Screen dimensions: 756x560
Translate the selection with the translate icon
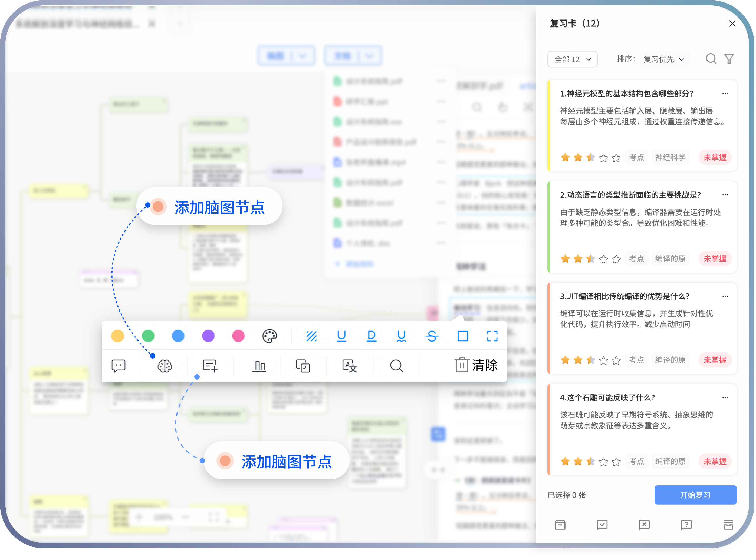coord(349,366)
